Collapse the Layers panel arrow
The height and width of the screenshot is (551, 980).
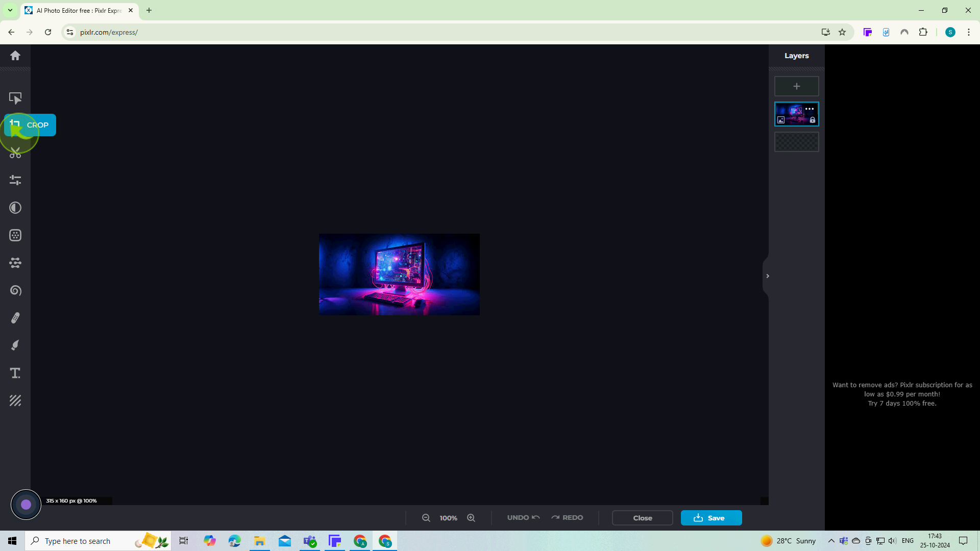[767, 276]
